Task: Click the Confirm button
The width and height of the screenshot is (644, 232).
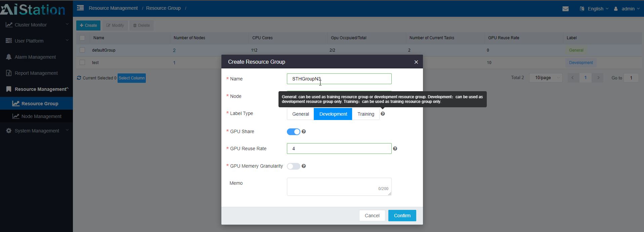Action: [x=402, y=216]
